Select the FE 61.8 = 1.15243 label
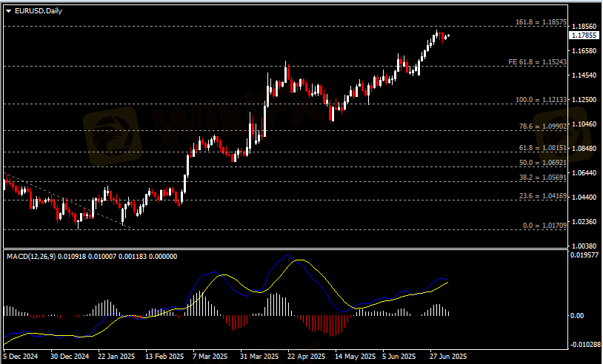The width and height of the screenshot is (603, 364). (538, 62)
